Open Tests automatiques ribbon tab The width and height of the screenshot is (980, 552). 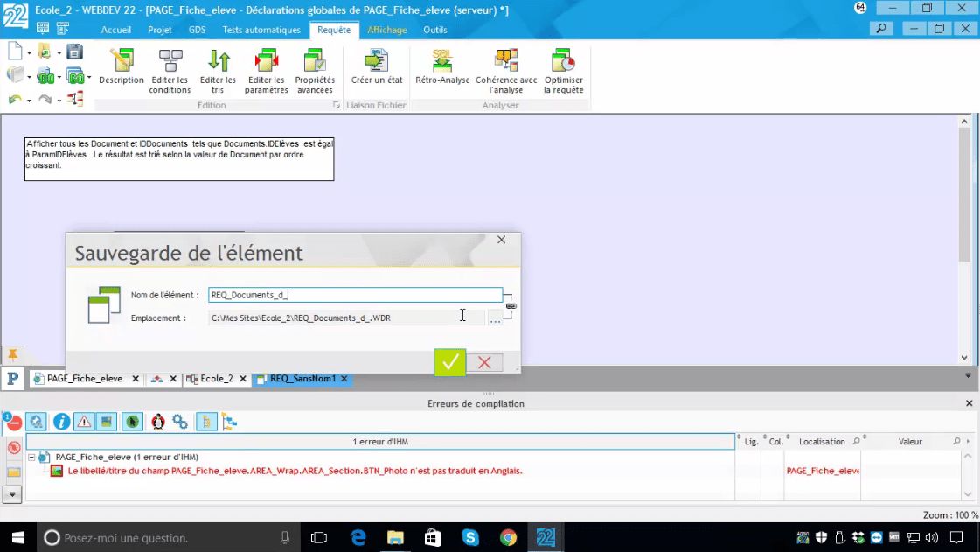click(x=261, y=30)
